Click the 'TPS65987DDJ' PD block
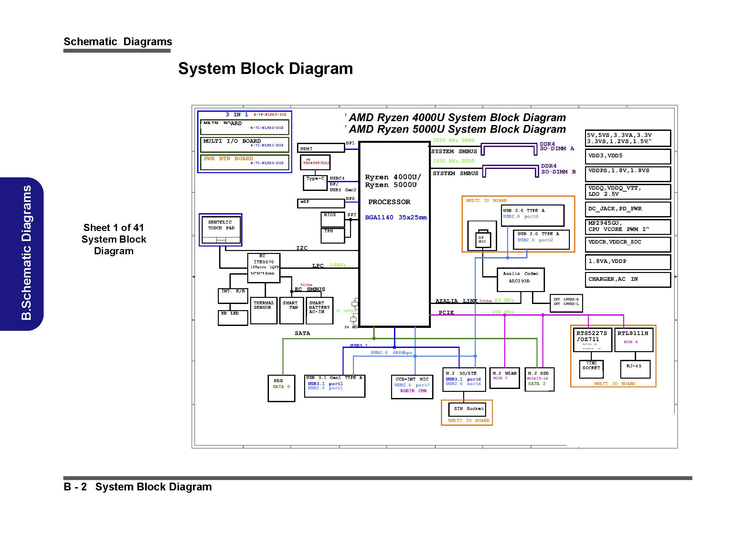756x534 pixels. point(315,162)
